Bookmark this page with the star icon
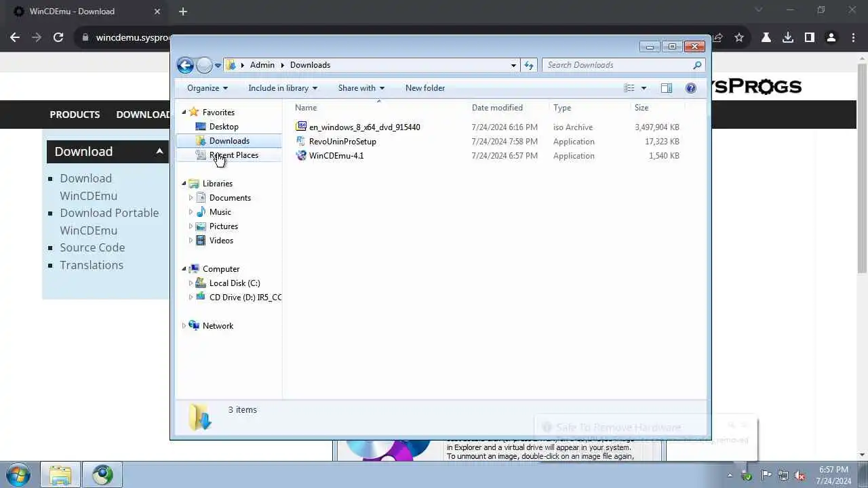 739,38
